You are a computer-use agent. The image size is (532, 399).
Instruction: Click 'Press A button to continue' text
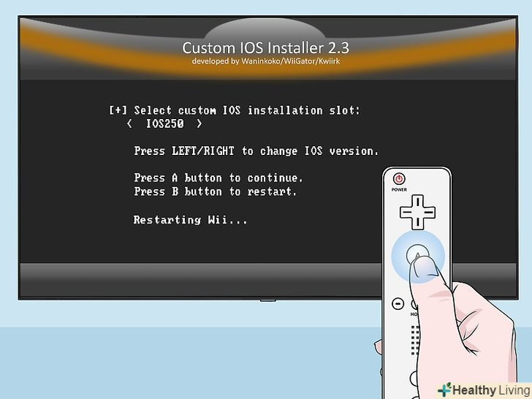click(218, 178)
